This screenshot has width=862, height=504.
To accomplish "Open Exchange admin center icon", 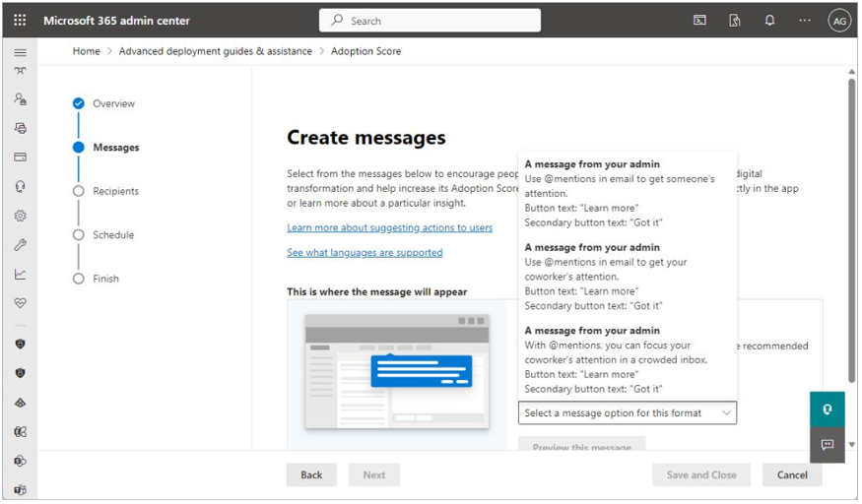I will (x=21, y=432).
